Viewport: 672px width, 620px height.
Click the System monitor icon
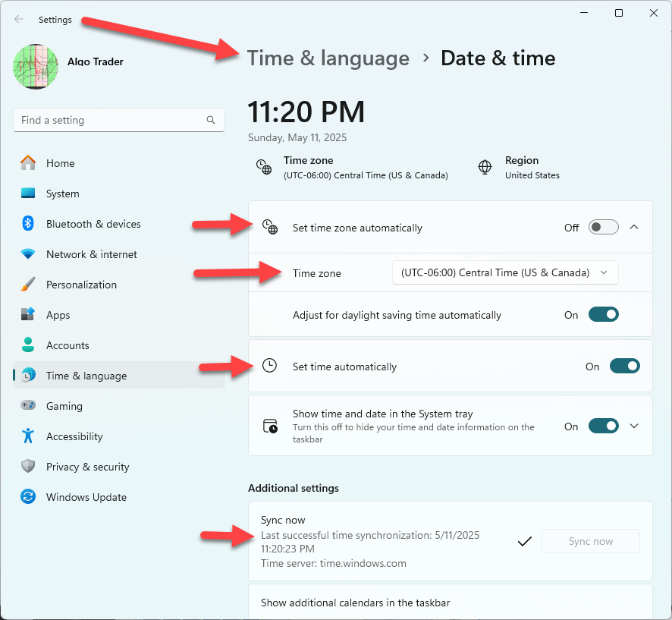pyautogui.click(x=28, y=194)
